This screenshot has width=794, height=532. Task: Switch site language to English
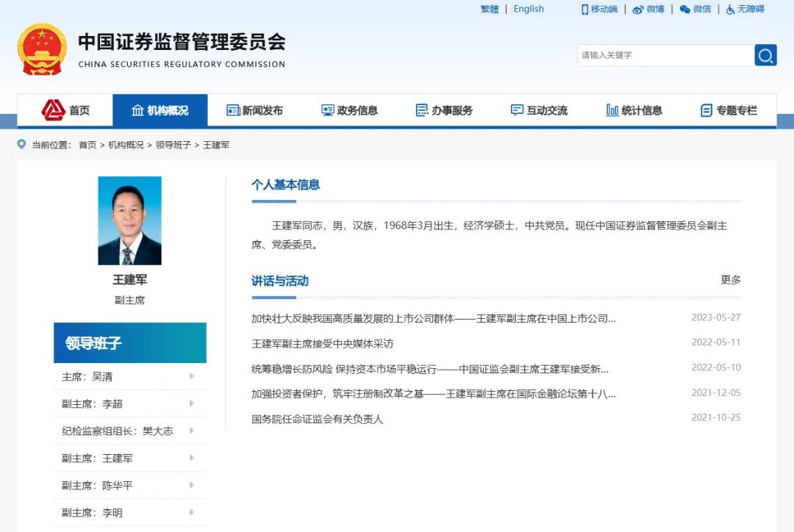coord(529,9)
